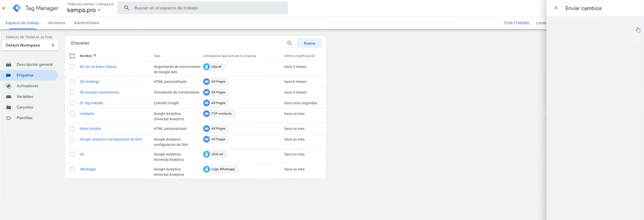The image size is (644, 220).
Task: Click the magnifier icon in top search bar
Action: [126, 8]
